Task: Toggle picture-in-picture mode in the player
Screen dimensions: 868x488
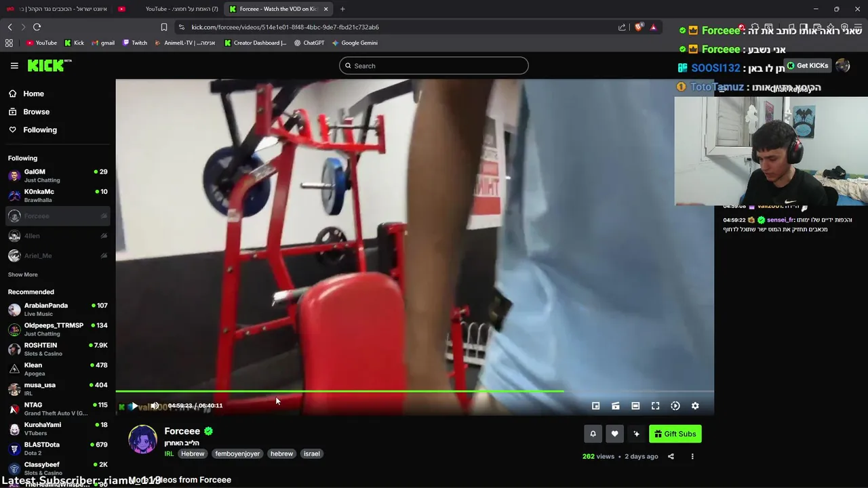Action: click(595, 405)
